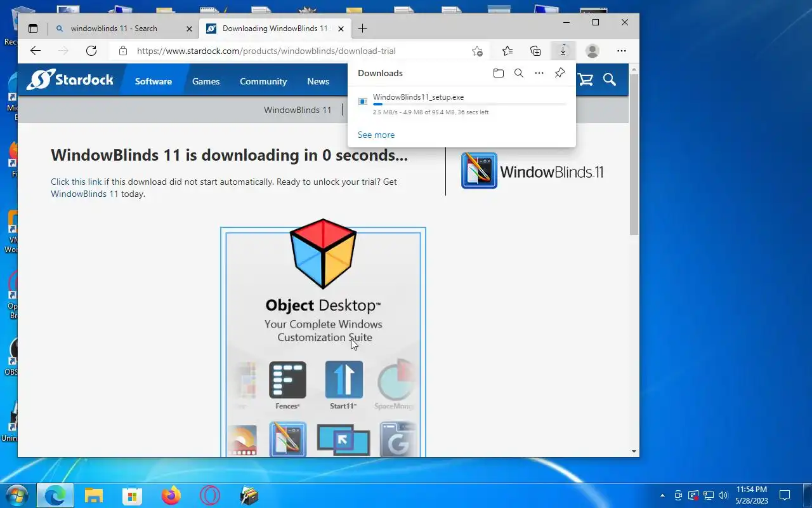Open the WinRAR icon on the taskbar

tap(249, 495)
